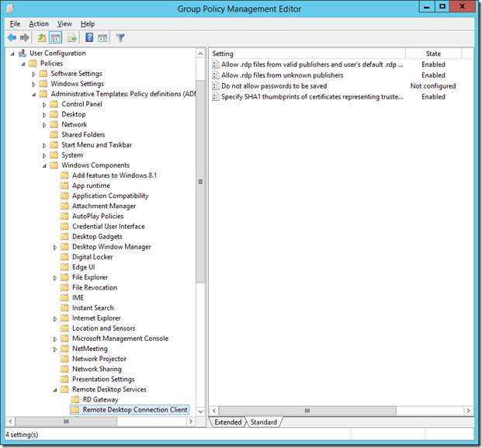Switch to the Standard tab

(264, 422)
